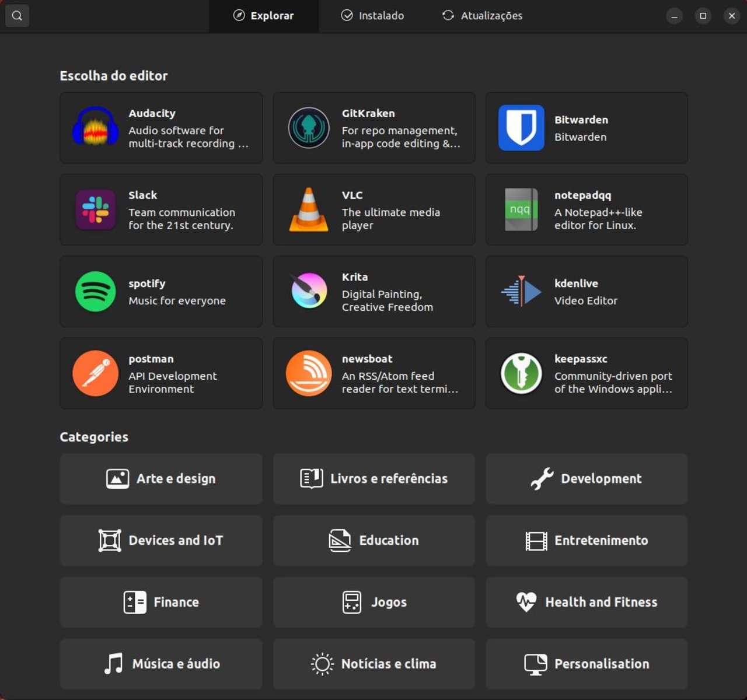Click the notepadqq editor icon
The height and width of the screenshot is (700, 747).
pyautogui.click(x=521, y=209)
